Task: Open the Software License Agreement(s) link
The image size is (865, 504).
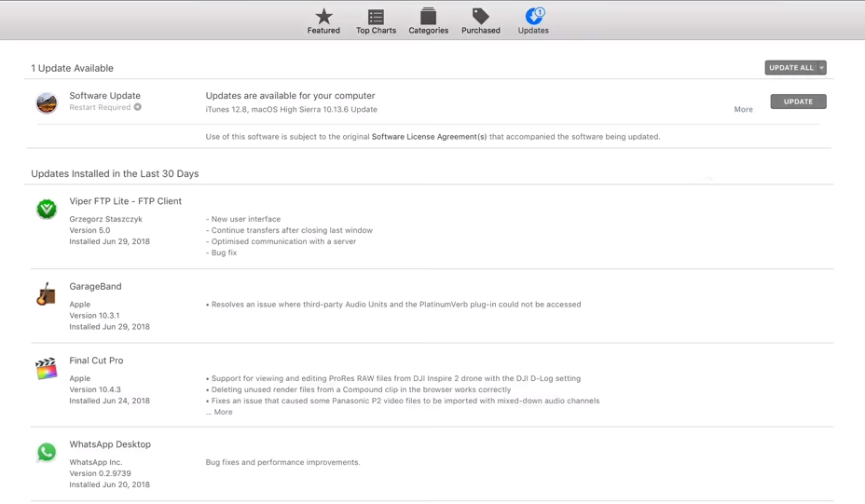Action: pyautogui.click(x=429, y=137)
